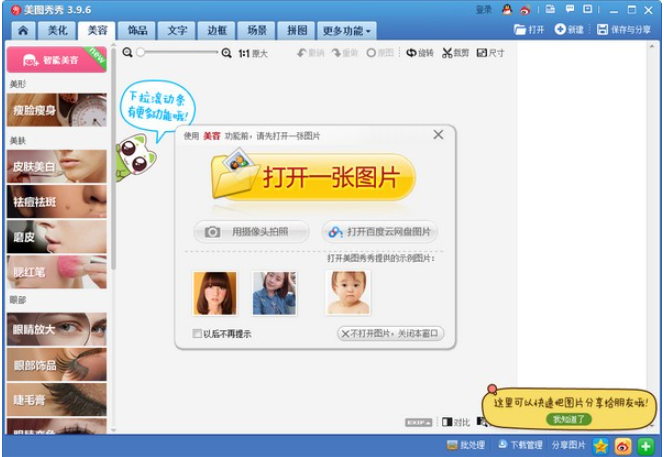Click the zoom in magnifier
Image resolution: width=664 pixels, height=457 pixels.
click(x=227, y=53)
